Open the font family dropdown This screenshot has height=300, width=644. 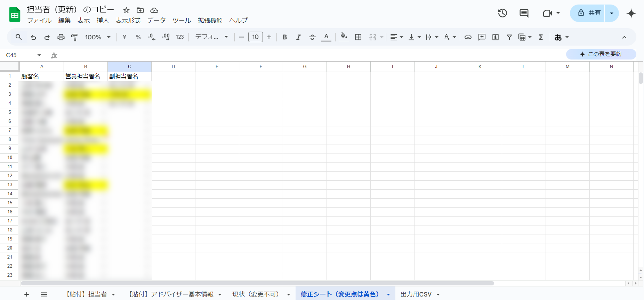211,37
